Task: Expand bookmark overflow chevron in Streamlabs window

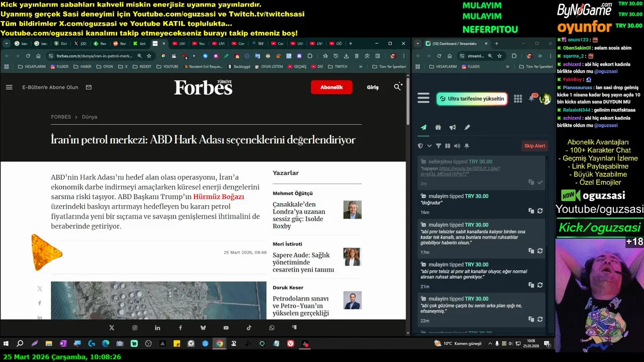Action: click(507, 66)
